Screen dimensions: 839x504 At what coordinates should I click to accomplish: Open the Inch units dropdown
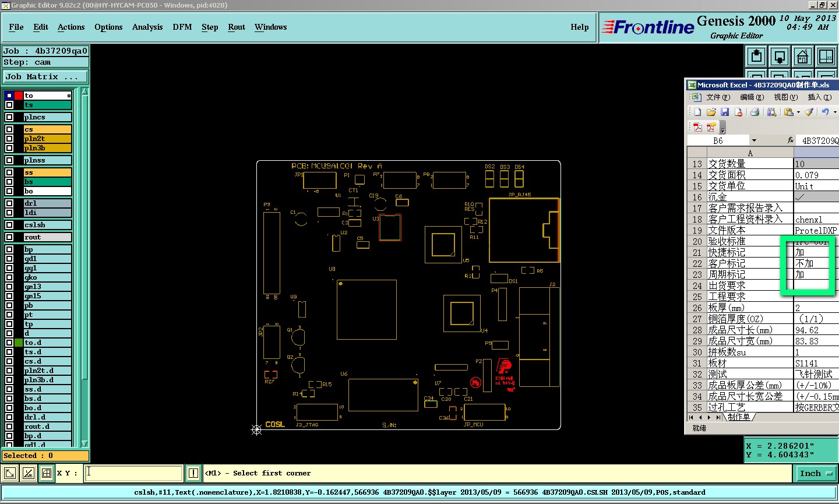coord(816,474)
